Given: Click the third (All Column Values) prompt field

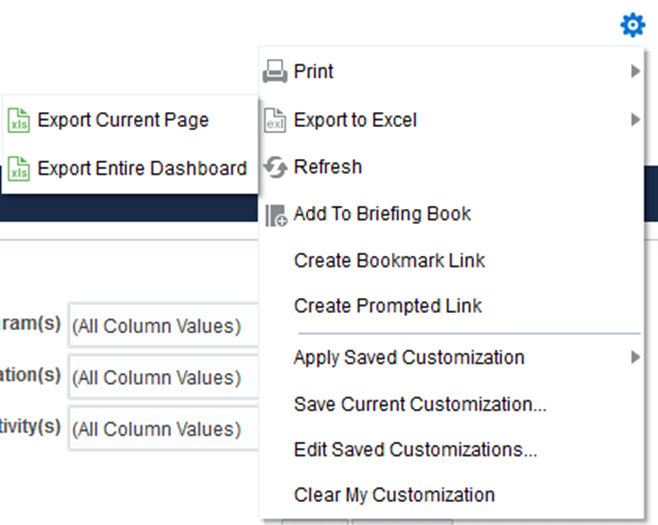Looking at the screenshot, I should point(162,429).
